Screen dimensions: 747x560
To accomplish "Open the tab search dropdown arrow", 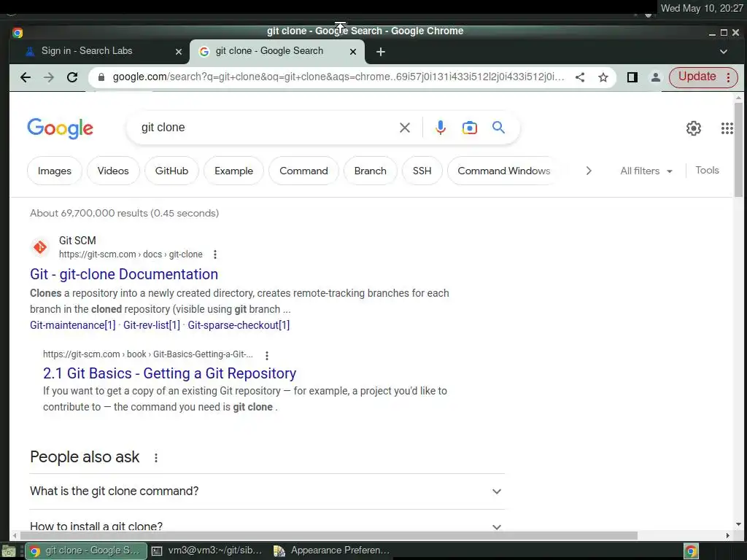I will click(723, 52).
